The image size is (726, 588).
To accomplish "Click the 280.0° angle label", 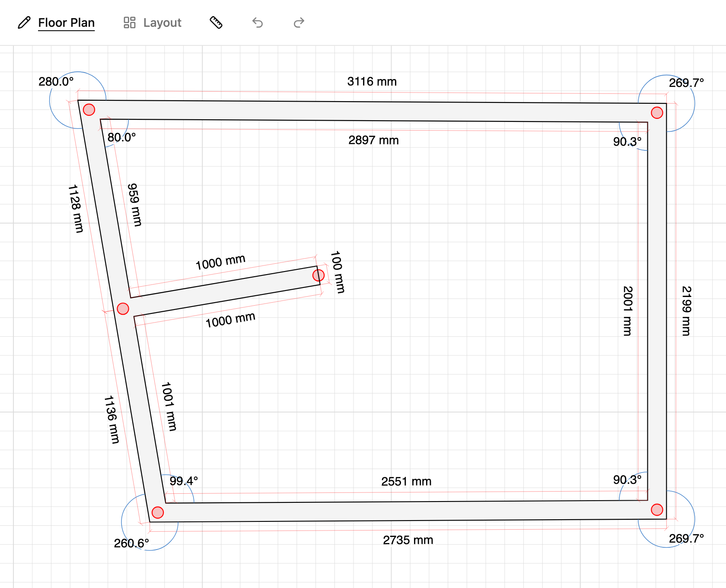I will [x=56, y=82].
